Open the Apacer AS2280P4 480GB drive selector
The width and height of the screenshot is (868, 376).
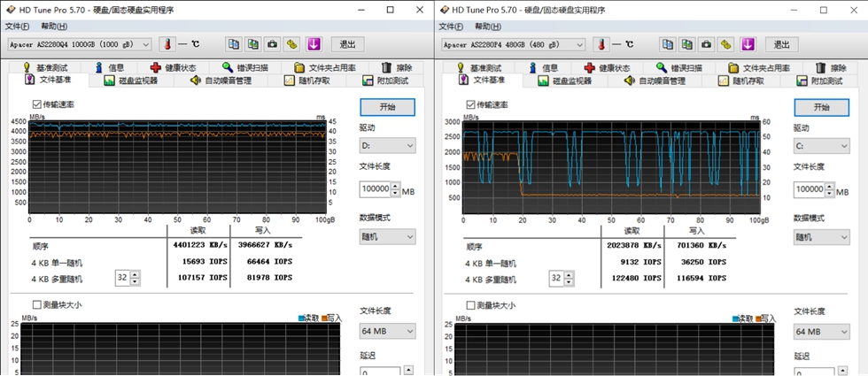[514, 45]
